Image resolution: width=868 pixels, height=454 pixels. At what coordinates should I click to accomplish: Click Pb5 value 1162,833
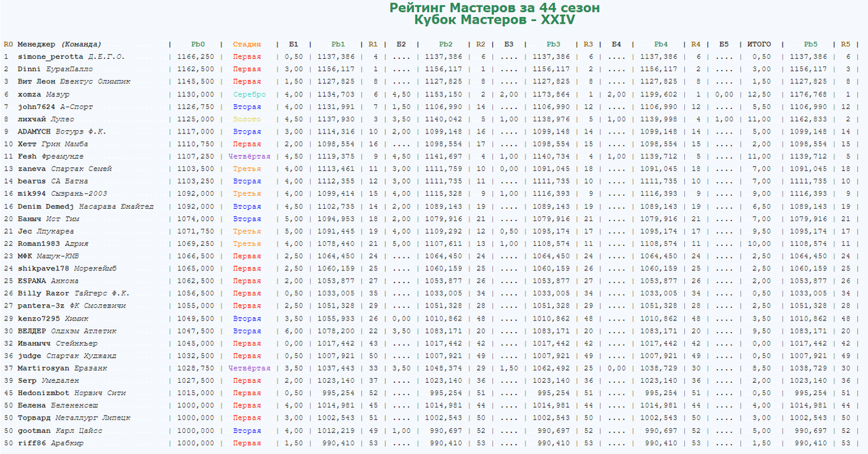[x=810, y=119]
